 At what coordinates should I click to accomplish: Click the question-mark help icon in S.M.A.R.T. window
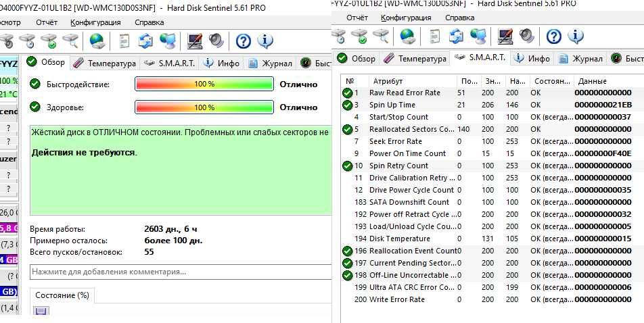coord(553,36)
